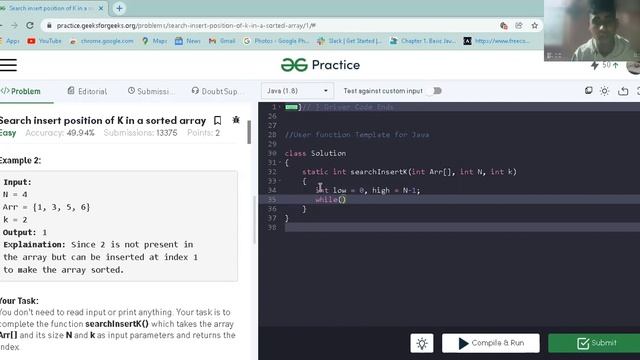The width and height of the screenshot is (640, 360).
Task: Click the share icon in the address bar
Action: [x=519, y=25]
